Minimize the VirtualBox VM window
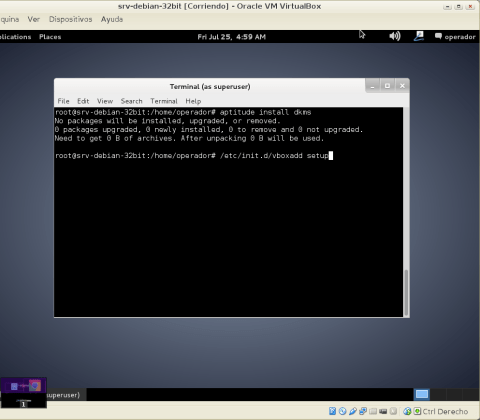This screenshot has width=480, height=420. click(x=447, y=7)
